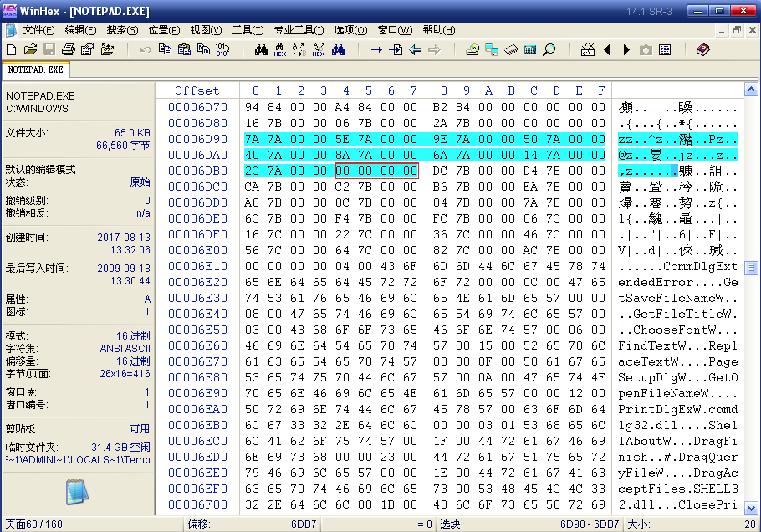Click offset 00006E10 in the offset column
Image resolution: width=761 pixels, height=532 pixels.
[x=198, y=266]
